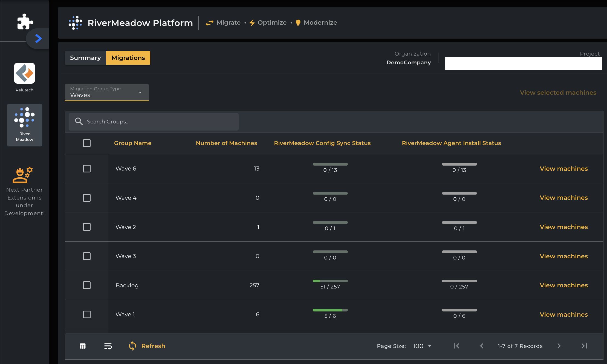Go to next page arrow
Viewport: 607px width, 364px height.
pos(559,346)
